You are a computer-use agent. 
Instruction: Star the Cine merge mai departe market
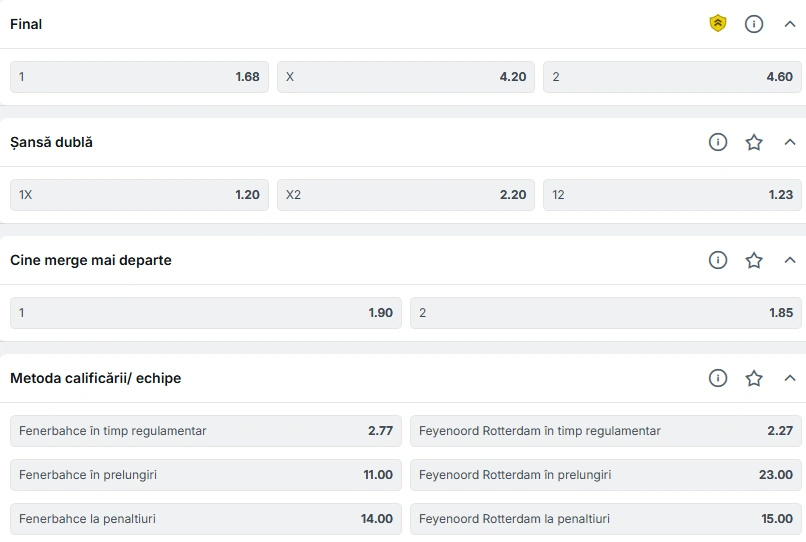click(x=754, y=260)
